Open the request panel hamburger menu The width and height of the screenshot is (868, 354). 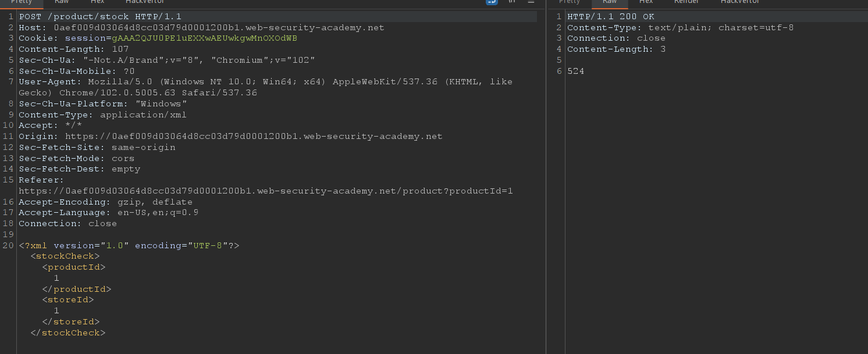[x=531, y=2]
